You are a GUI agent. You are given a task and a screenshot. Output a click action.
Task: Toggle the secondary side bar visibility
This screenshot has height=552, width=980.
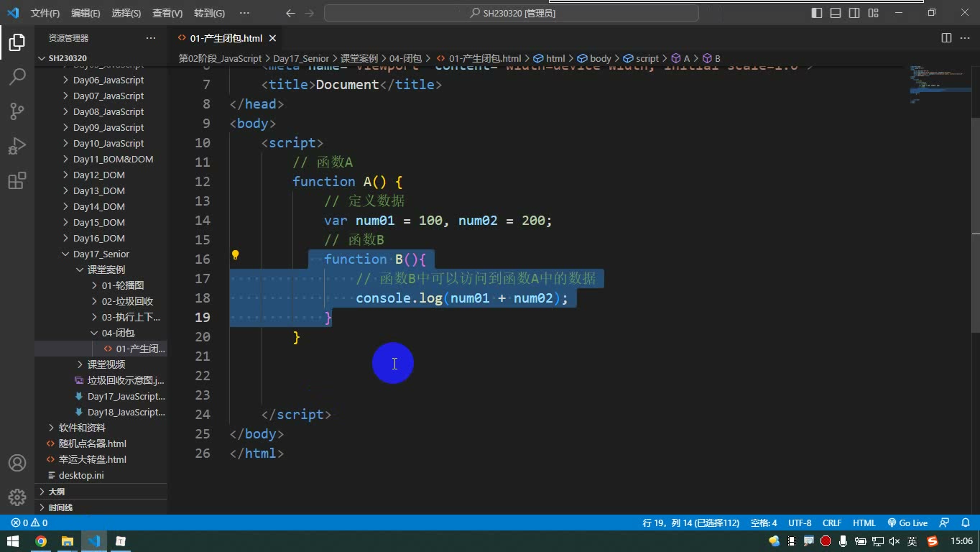854,13
